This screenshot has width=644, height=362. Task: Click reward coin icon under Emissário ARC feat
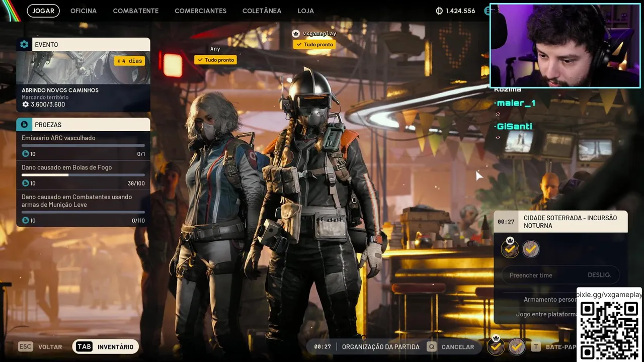tap(25, 154)
